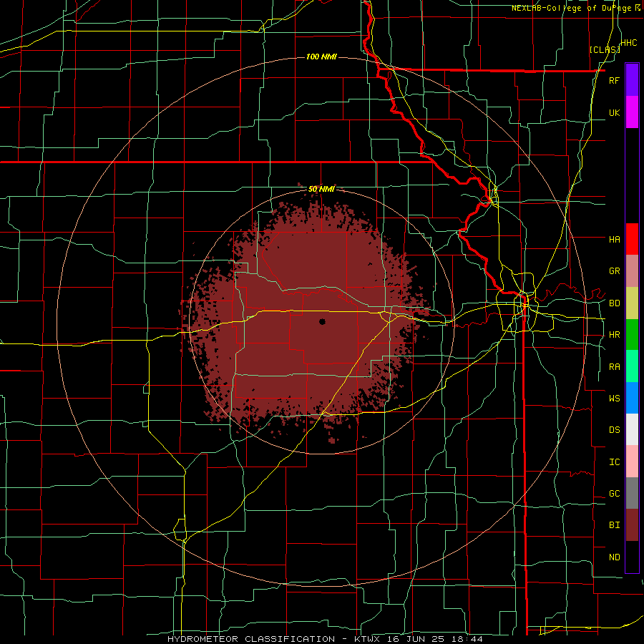Viewport: 644px width, 644px height.
Task: Click the [CLAS] units label
Action: click(x=605, y=49)
